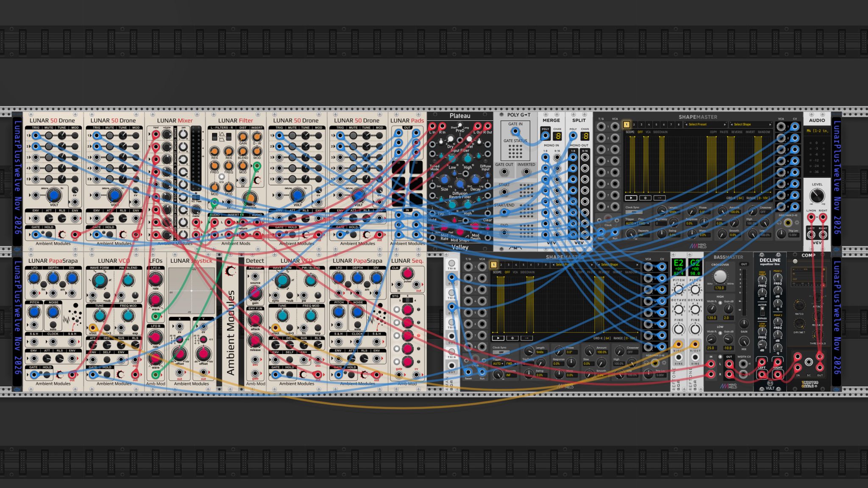Click Poly jack on Merge module
Image resolution: width=868 pixels, height=488 pixels.
point(545,136)
